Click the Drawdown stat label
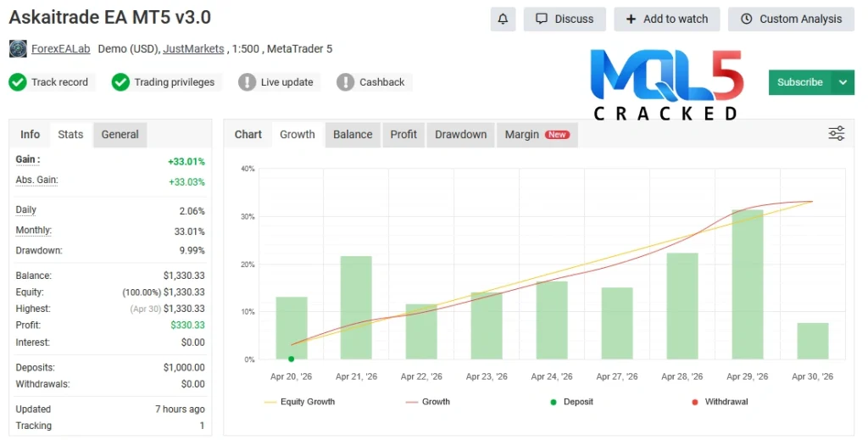 39,251
